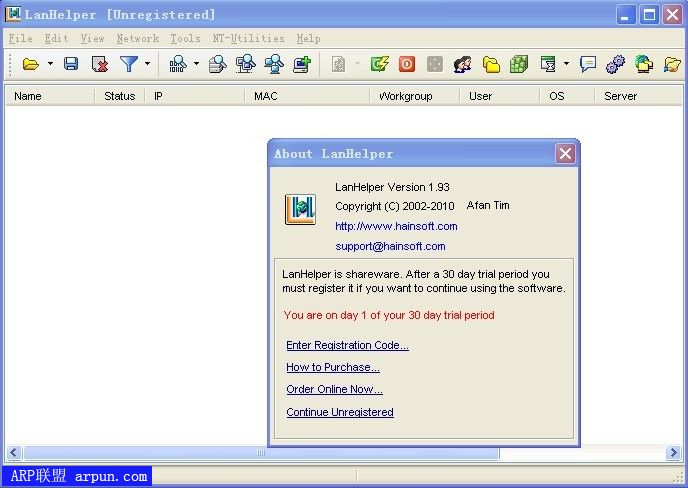Sort by the Name column header
The image size is (688, 488).
click(x=50, y=96)
